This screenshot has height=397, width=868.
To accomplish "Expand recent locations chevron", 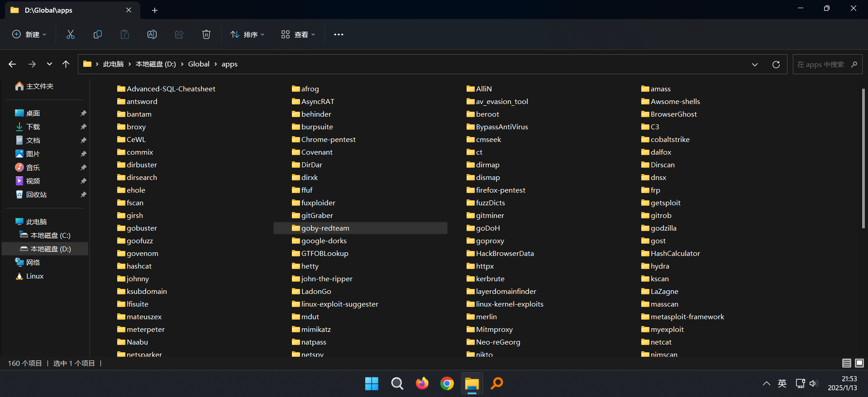I will (49, 64).
